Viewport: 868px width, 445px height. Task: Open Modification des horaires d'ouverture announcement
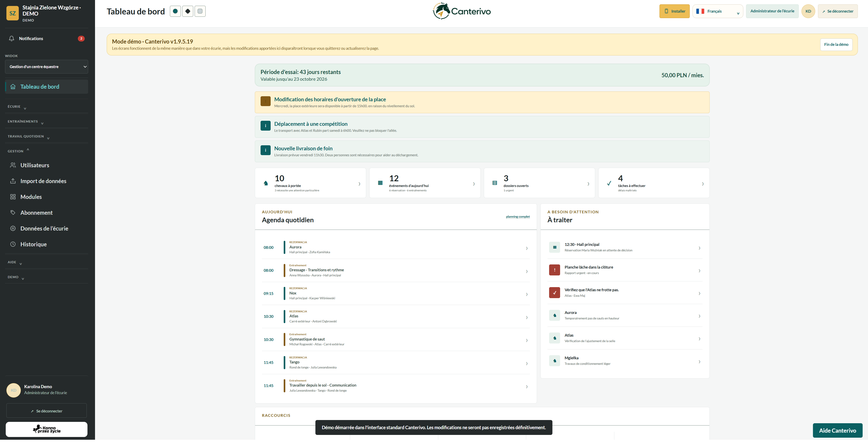pyautogui.click(x=482, y=102)
